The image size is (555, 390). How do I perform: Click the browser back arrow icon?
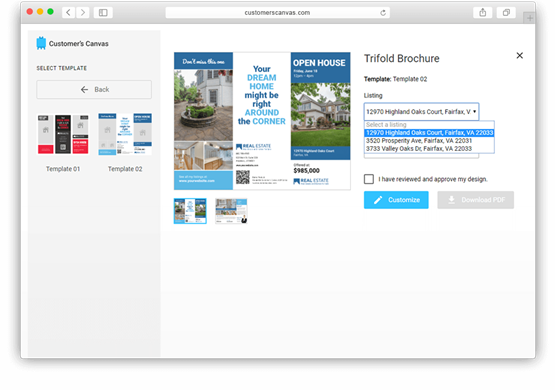68,12
